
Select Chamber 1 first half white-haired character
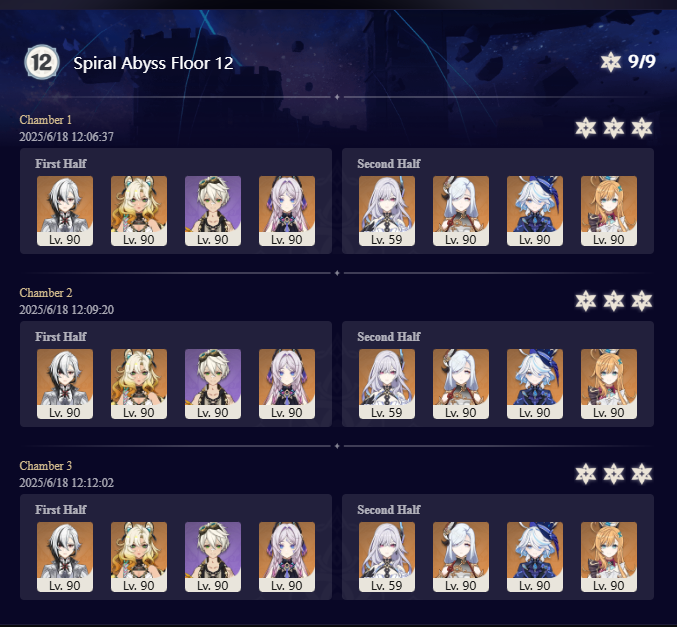coord(65,211)
